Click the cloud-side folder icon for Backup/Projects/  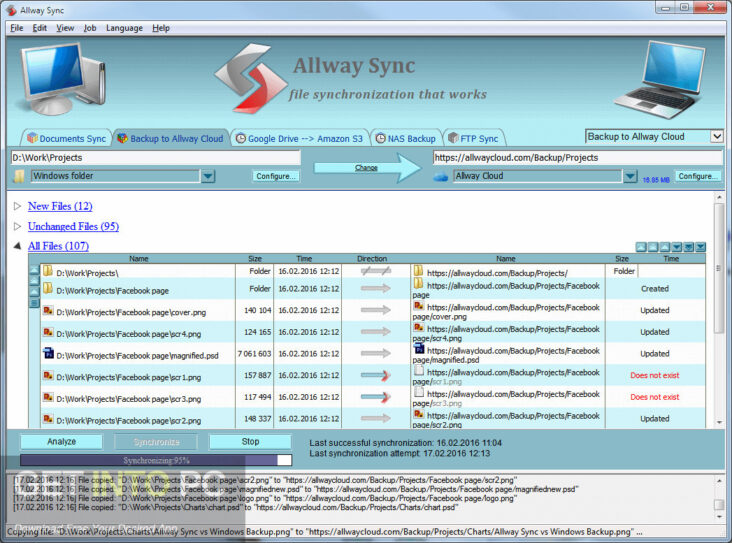tap(418, 271)
